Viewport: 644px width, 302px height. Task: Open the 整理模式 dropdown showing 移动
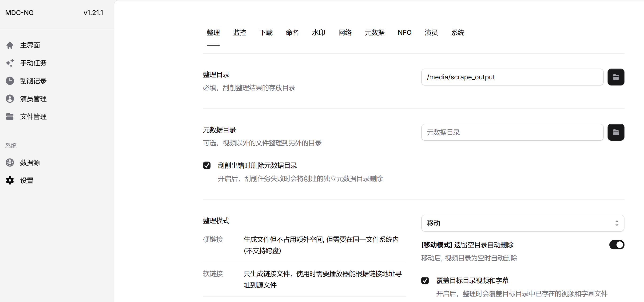click(522, 223)
